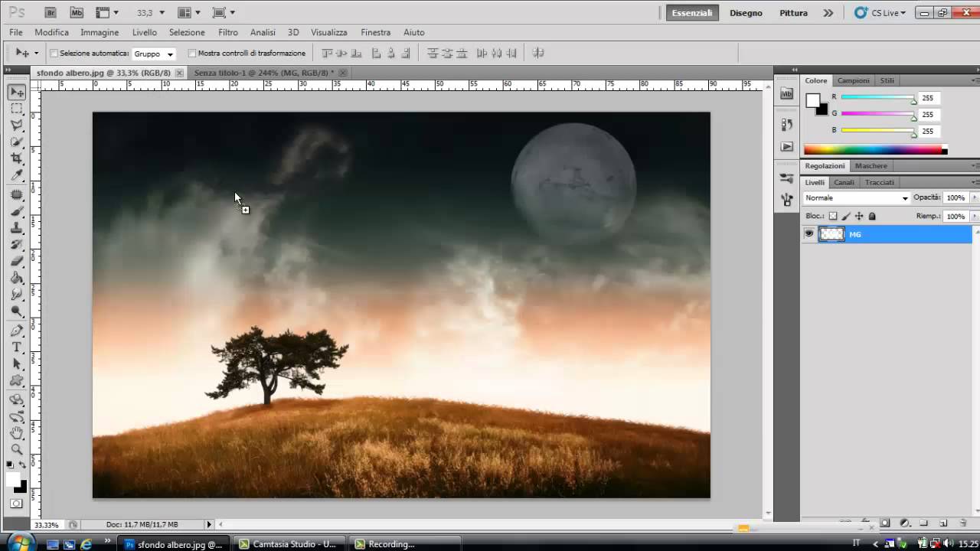980x551 pixels.
Task: Open the History panel icon
Action: click(x=787, y=124)
